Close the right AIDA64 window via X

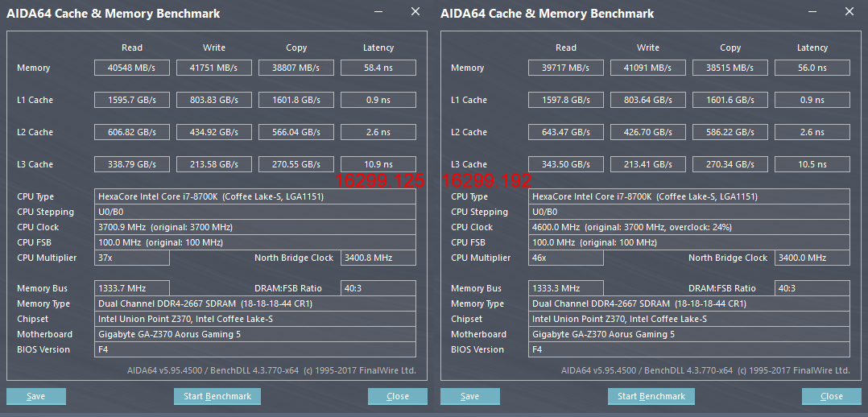(849, 11)
